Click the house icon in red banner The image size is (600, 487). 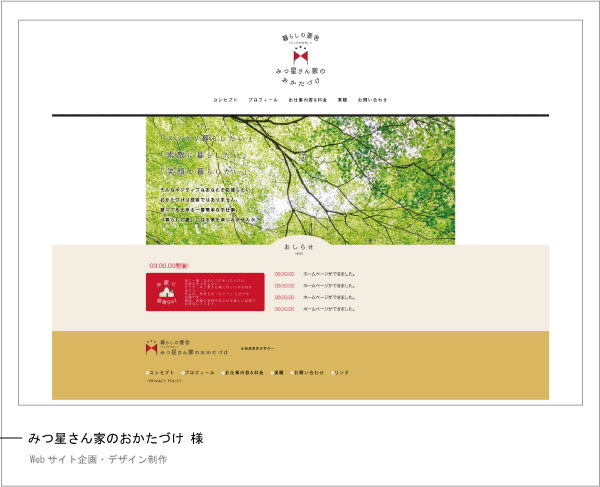pos(166,291)
